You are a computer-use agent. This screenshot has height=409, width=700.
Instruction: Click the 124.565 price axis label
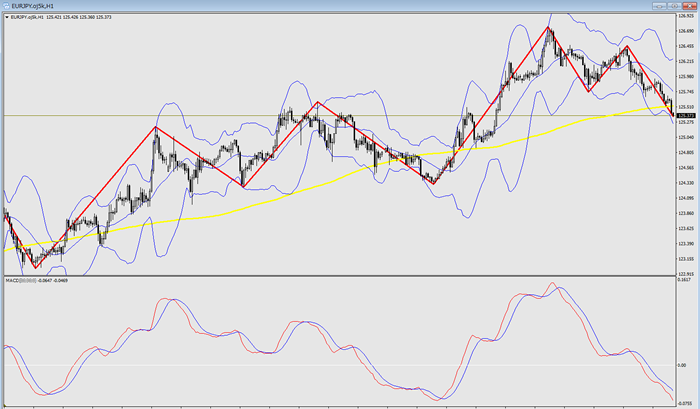click(x=685, y=167)
